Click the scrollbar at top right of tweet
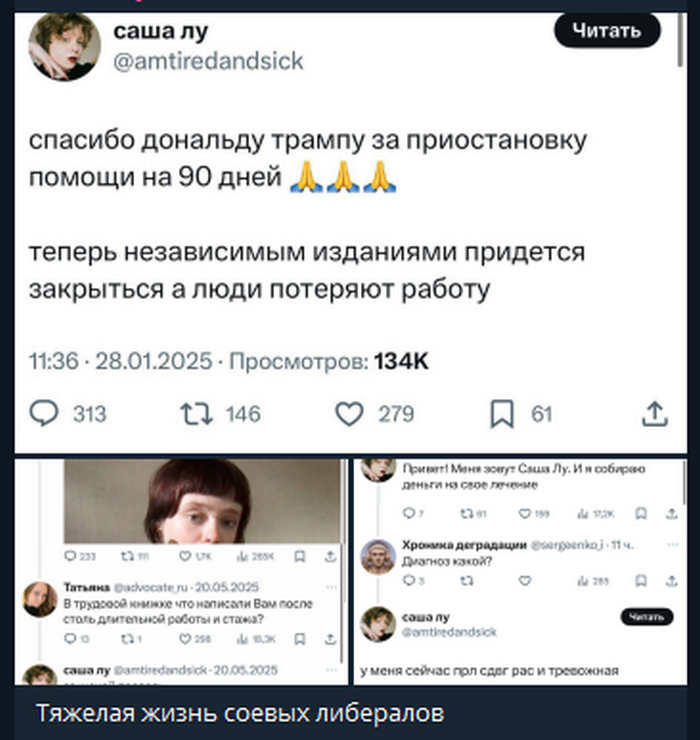Screen dimensions: 700x740 [681, 40]
